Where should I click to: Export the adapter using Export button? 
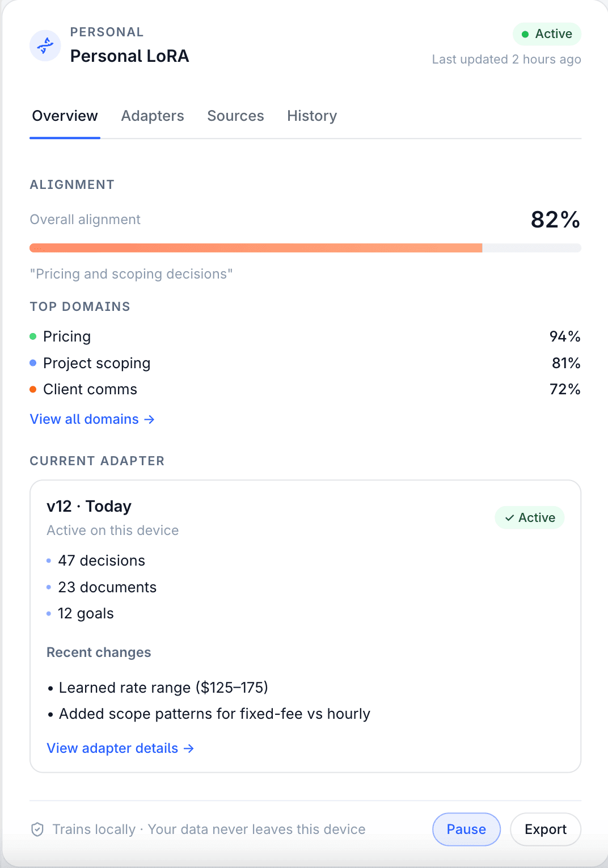(x=544, y=829)
